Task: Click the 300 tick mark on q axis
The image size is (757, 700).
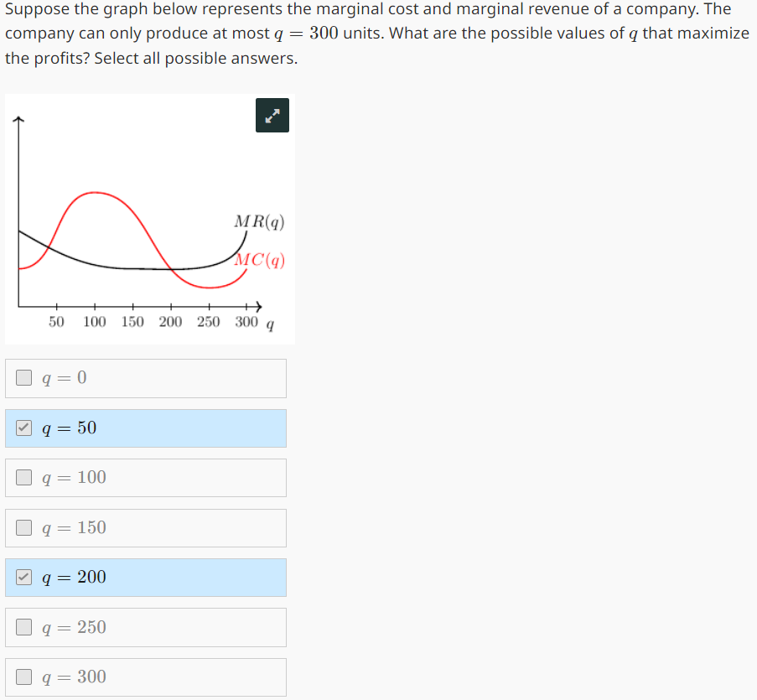Action: coord(246,305)
